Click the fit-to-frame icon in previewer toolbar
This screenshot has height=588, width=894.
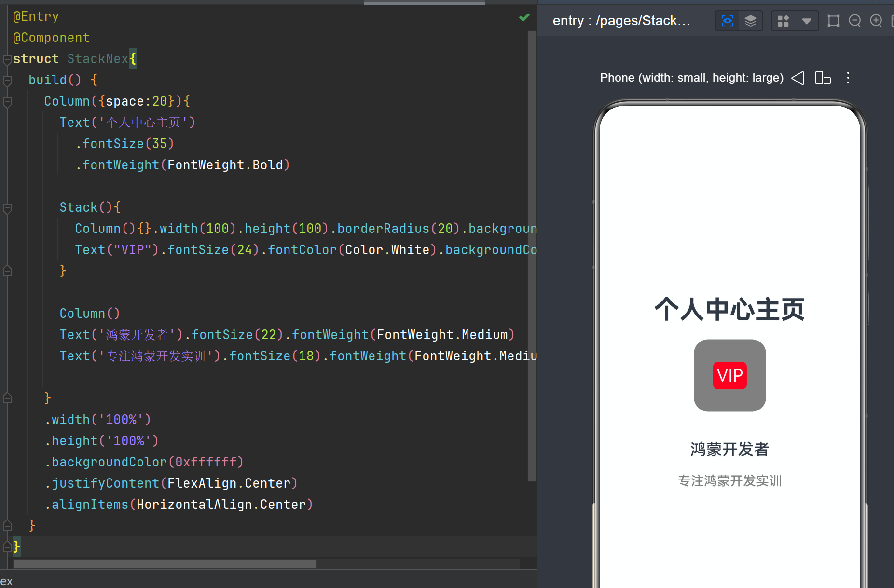click(x=833, y=21)
